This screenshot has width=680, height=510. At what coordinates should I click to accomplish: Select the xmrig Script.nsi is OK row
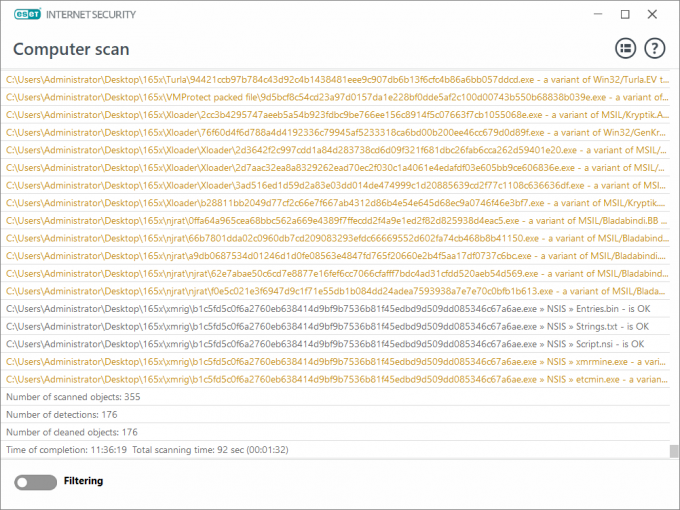tap(337, 344)
